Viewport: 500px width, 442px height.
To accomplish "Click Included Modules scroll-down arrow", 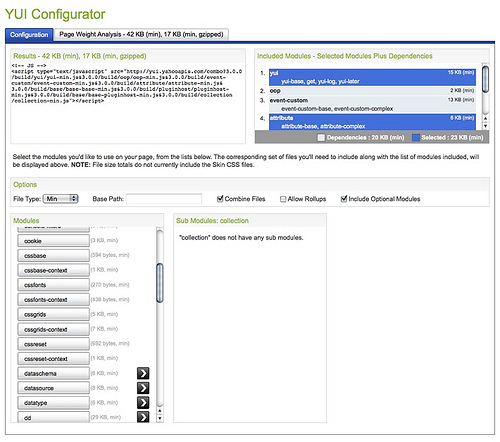I will tap(485, 126).
